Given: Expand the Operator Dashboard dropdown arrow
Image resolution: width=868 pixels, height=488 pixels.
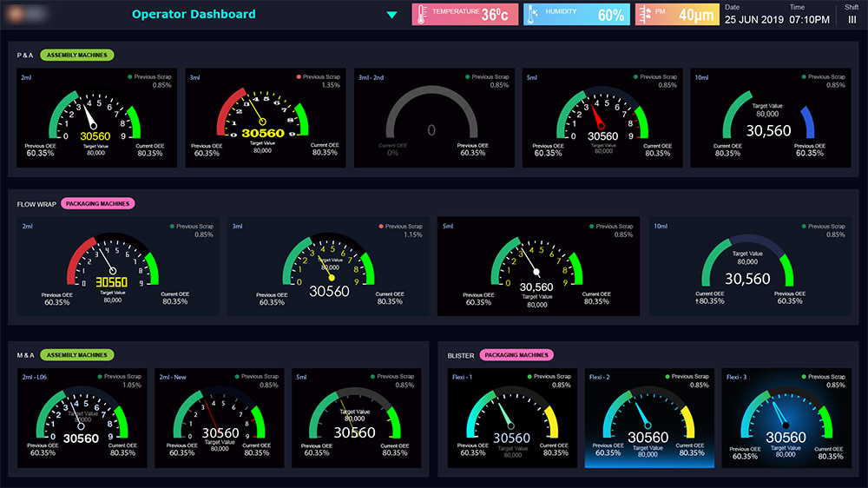Looking at the screenshot, I should tap(391, 15).
